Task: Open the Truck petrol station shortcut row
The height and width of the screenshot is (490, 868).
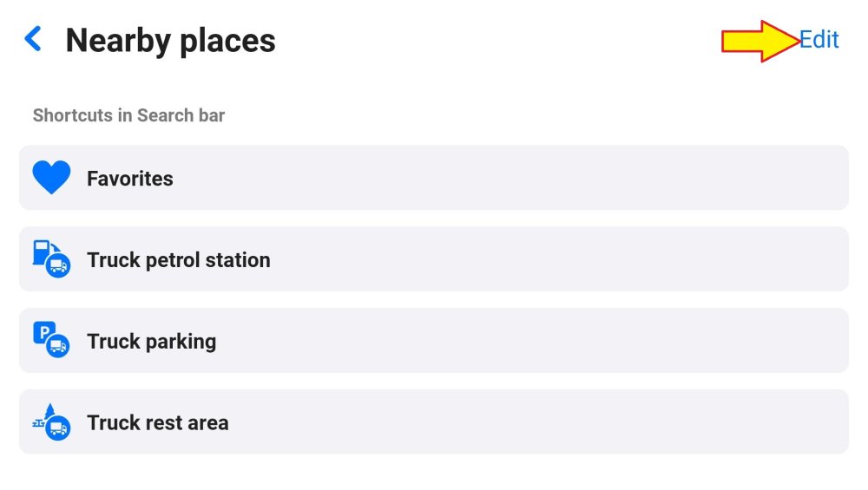Action: pos(434,259)
